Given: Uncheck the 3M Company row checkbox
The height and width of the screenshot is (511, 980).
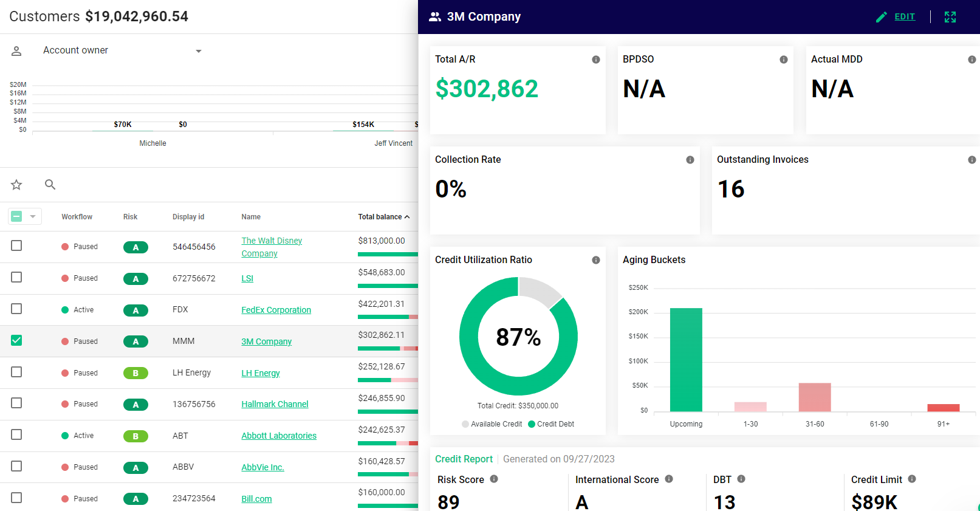Looking at the screenshot, I should tap(16, 340).
